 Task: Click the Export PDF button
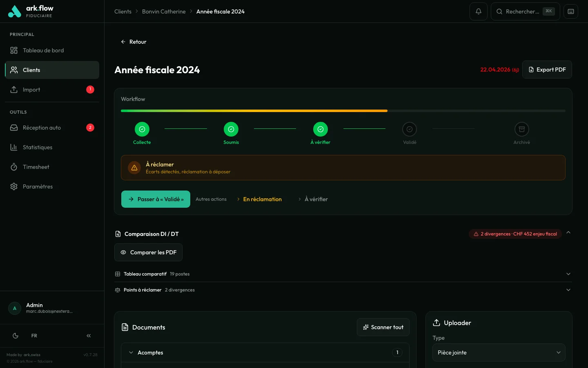(547, 70)
